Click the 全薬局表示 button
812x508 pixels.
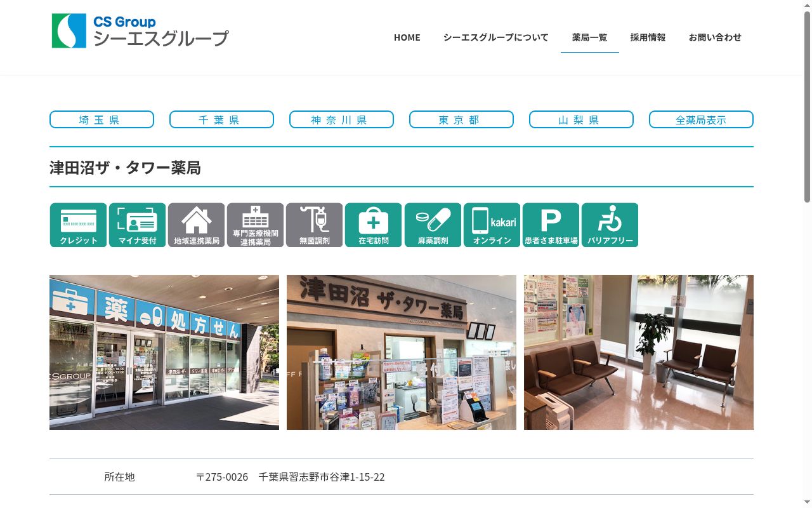(701, 119)
